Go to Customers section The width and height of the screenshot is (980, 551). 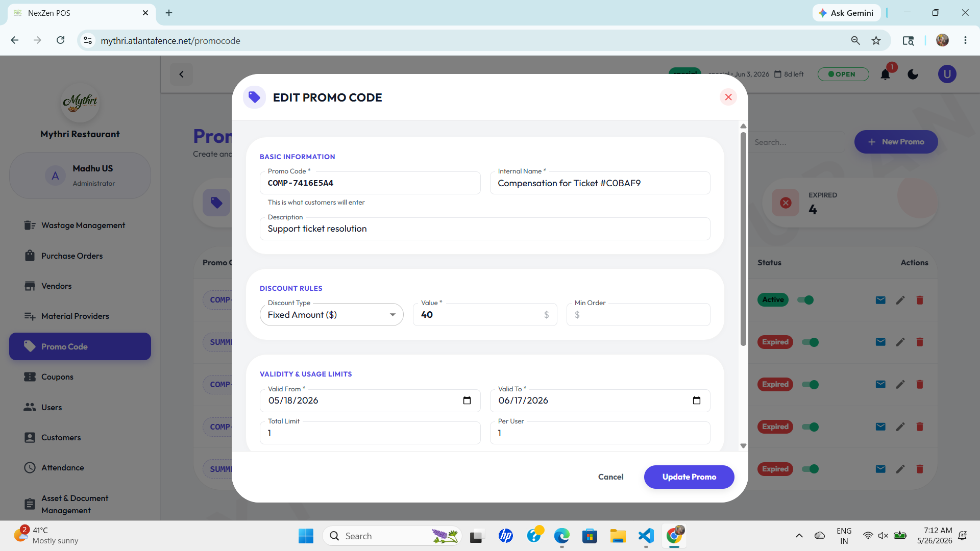tap(80, 437)
